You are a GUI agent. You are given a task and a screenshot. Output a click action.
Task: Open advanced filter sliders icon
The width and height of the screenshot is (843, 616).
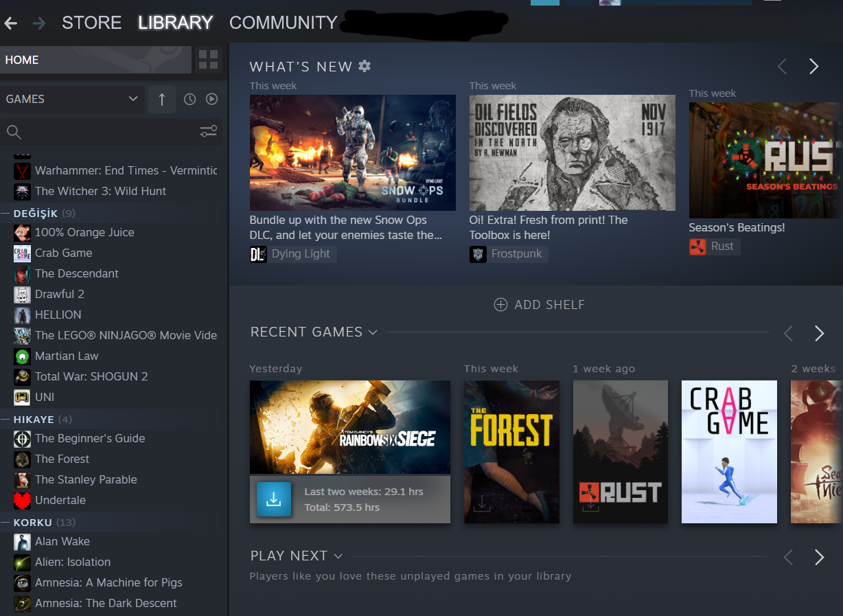pyautogui.click(x=209, y=131)
